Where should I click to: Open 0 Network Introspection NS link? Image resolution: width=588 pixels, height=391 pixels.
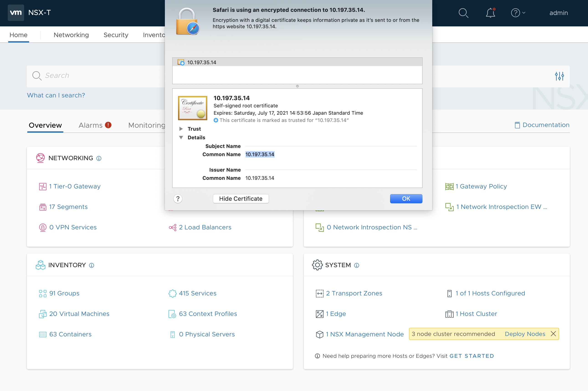pos(372,227)
